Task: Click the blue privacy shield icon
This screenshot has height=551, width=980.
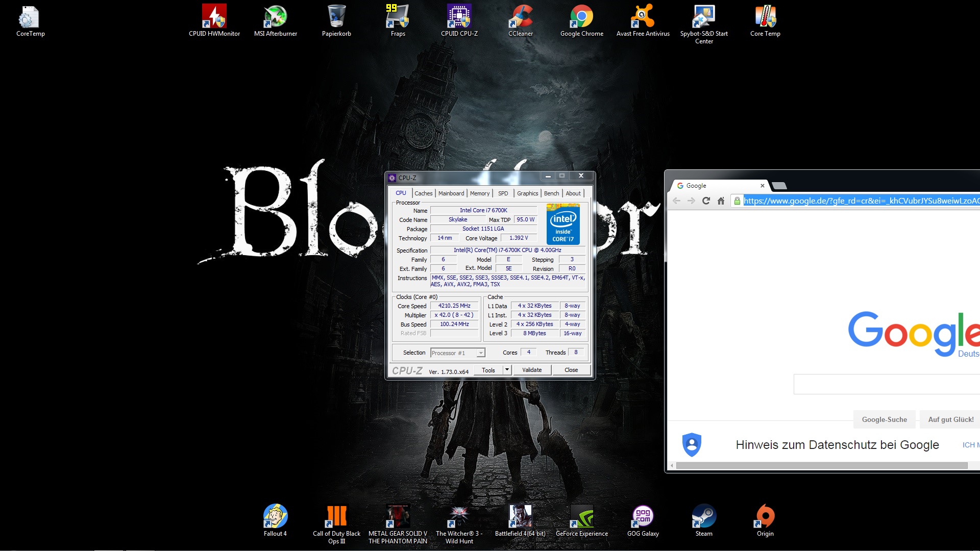Action: (x=692, y=444)
